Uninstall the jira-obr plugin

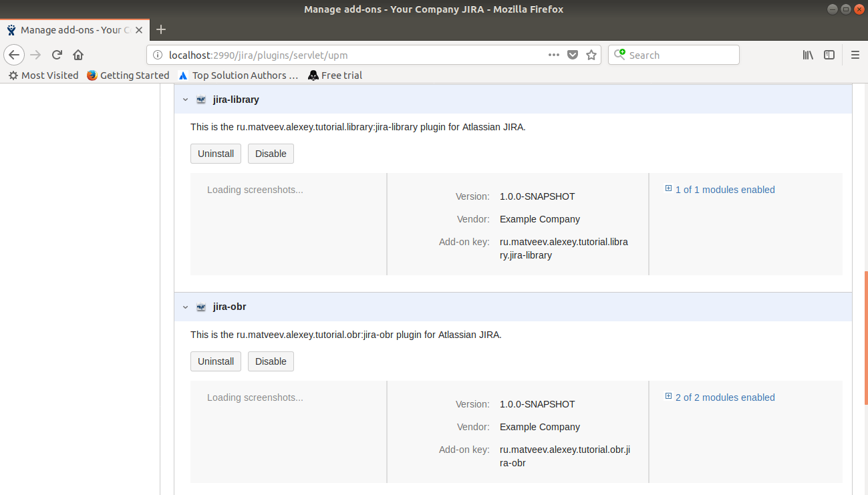coord(215,361)
